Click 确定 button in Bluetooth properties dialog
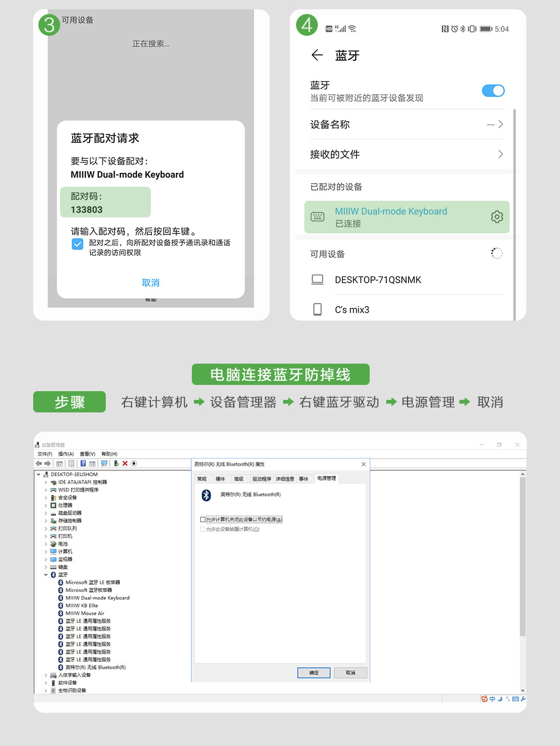This screenshot has width=560, height=746. coord(314,673)
